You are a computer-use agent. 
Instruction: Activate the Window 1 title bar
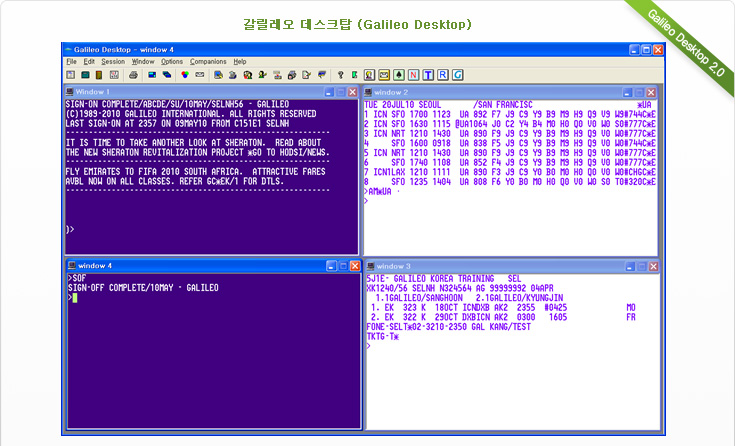click(x=211, y=92)
